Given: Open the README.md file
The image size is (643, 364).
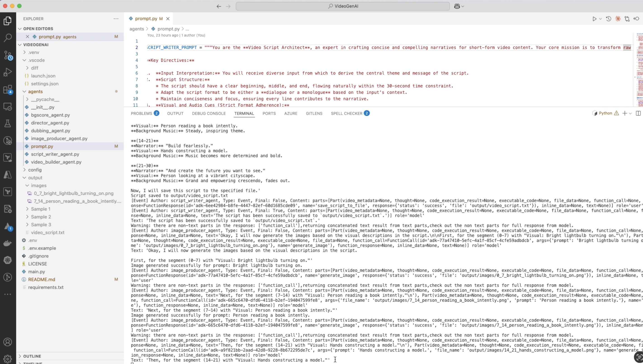Looking at the screenshot, I should click(42, 279).
